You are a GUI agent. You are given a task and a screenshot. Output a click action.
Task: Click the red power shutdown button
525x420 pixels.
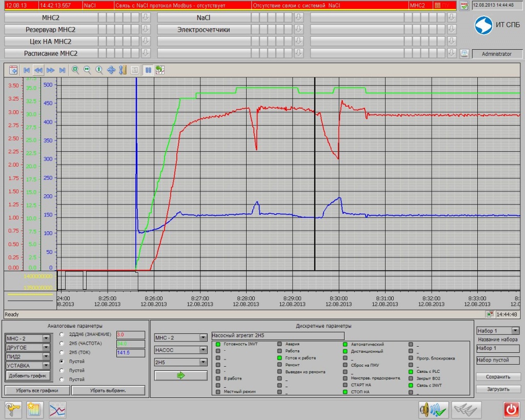point(512,409)
